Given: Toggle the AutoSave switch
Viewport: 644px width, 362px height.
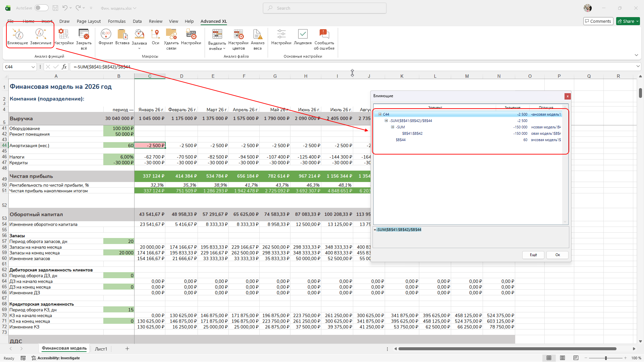Looking at the screenshot, I should [42, 8].
